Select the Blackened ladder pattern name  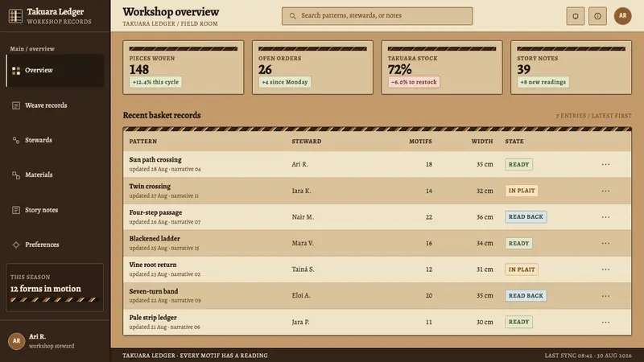click(155, 238)
